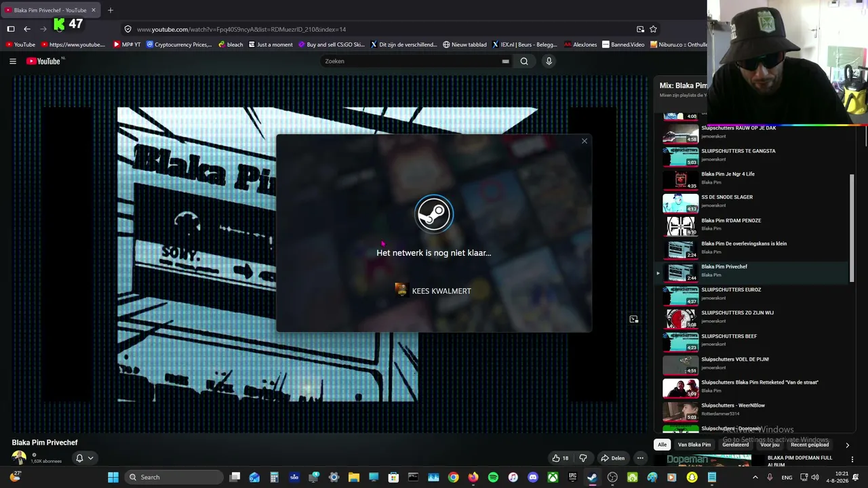The width and height of the screenshot is (868, 488).
Task: Toggle the video miniplayer overlay icon
Action: tap(633, 319)
